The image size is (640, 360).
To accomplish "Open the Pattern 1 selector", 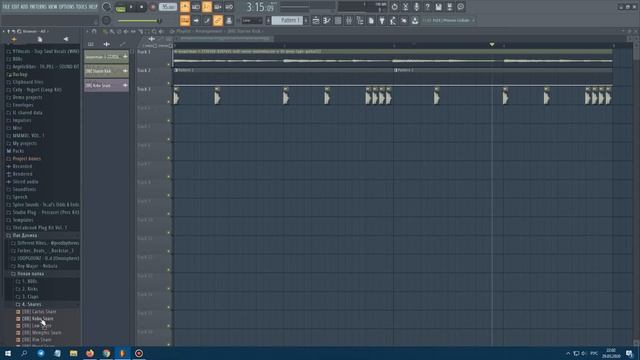I will 288,20.
